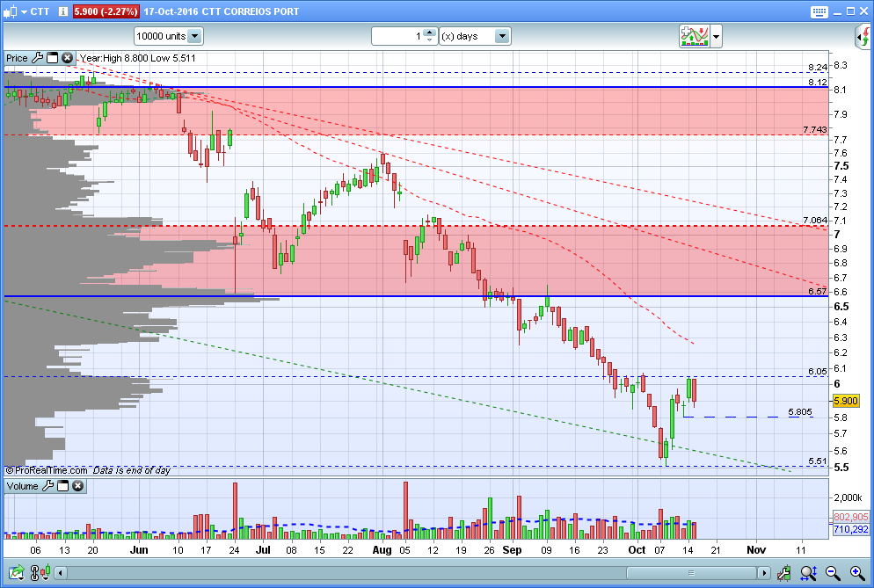
Task: Zoom in using the plus magnifier icon
Action: pyautogui.click(x=857, y=572)
